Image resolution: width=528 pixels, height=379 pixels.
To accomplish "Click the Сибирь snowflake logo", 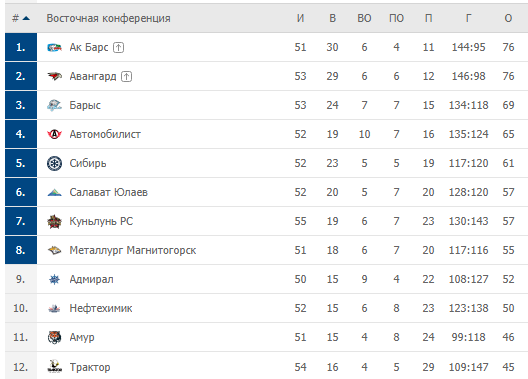I will point(54,164).
